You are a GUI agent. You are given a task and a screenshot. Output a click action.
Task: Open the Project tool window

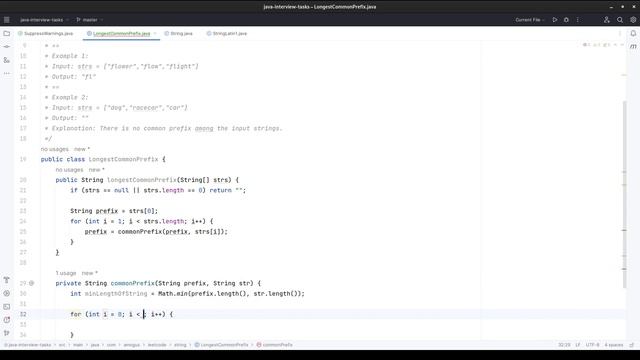7,33
